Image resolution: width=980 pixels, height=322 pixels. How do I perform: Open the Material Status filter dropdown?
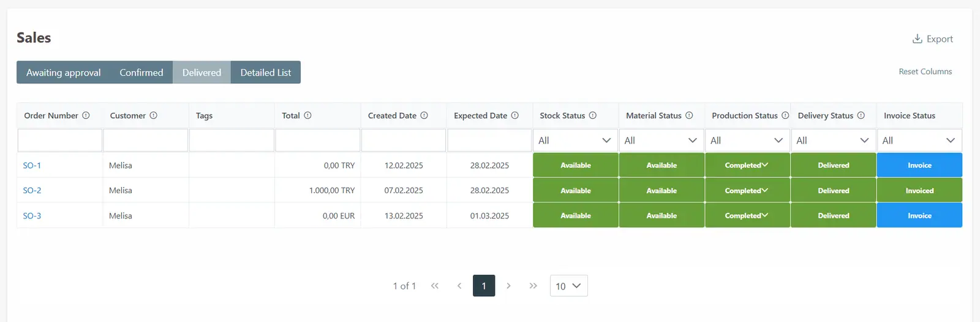661,140
